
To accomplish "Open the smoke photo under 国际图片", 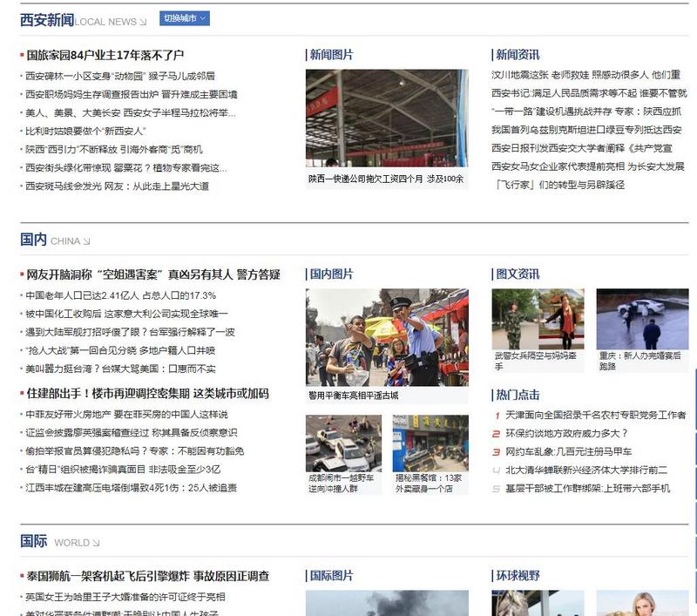I will click(x=387, y=603).
